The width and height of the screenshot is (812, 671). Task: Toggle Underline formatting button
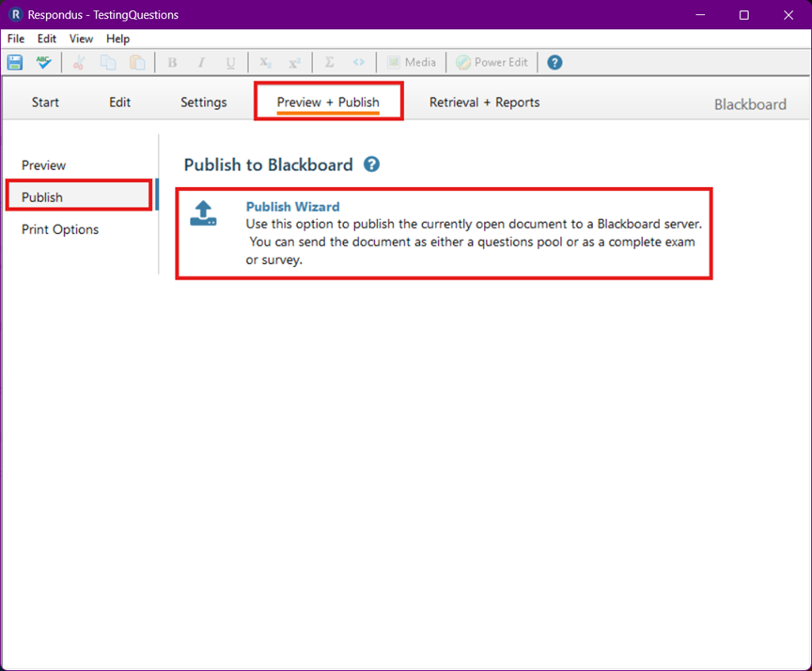[230, 63]
